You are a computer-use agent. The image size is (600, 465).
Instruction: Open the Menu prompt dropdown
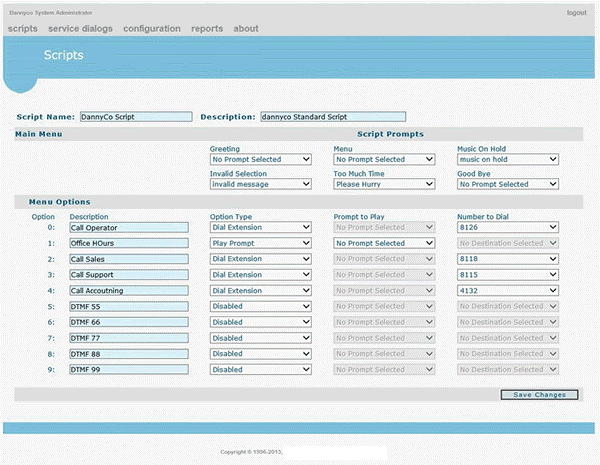[x=384, y=159]
